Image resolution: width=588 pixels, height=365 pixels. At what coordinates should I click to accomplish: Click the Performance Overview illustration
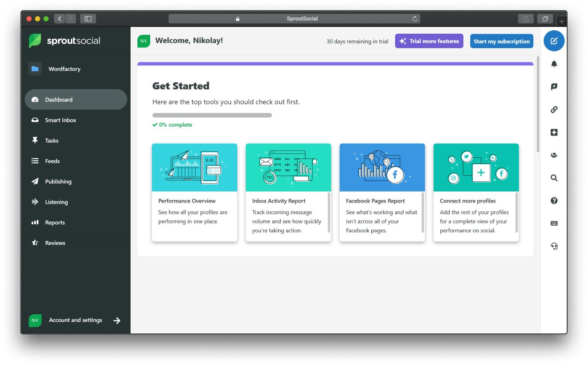pos(195,168)
